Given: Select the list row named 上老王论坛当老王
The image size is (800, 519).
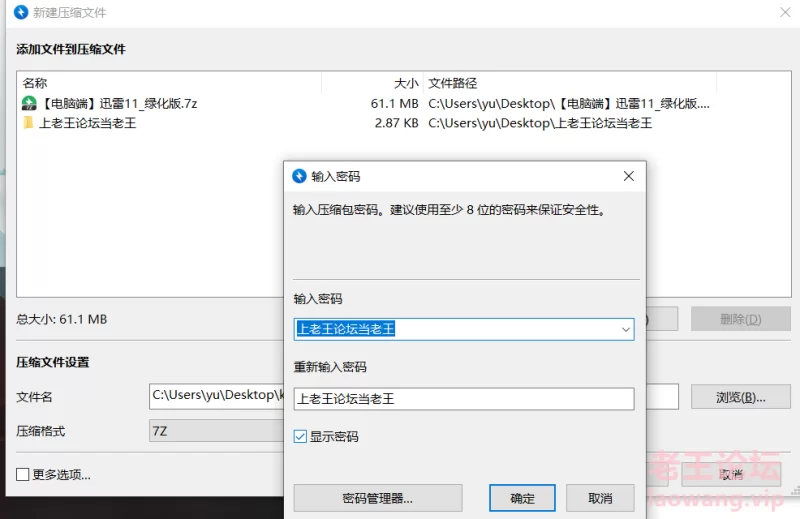Looking at the screenshot, I should (366, 123).
